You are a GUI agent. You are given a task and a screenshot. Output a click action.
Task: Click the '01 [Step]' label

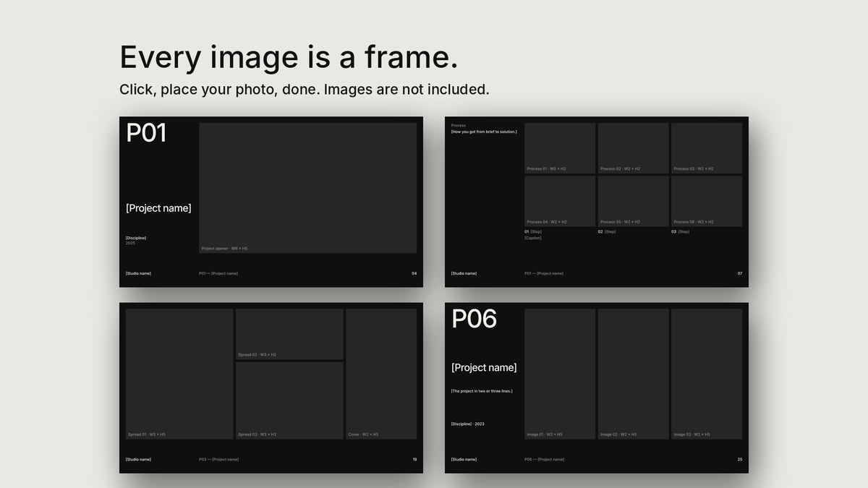tap(533, 231)
